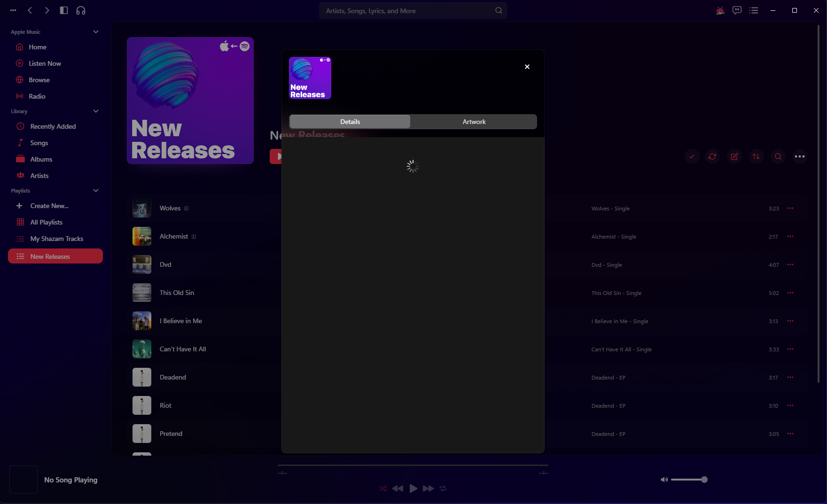827x504 pixels.
Task: Collapse the Library section
Action: pyautogui.click(x=96, y=111)
